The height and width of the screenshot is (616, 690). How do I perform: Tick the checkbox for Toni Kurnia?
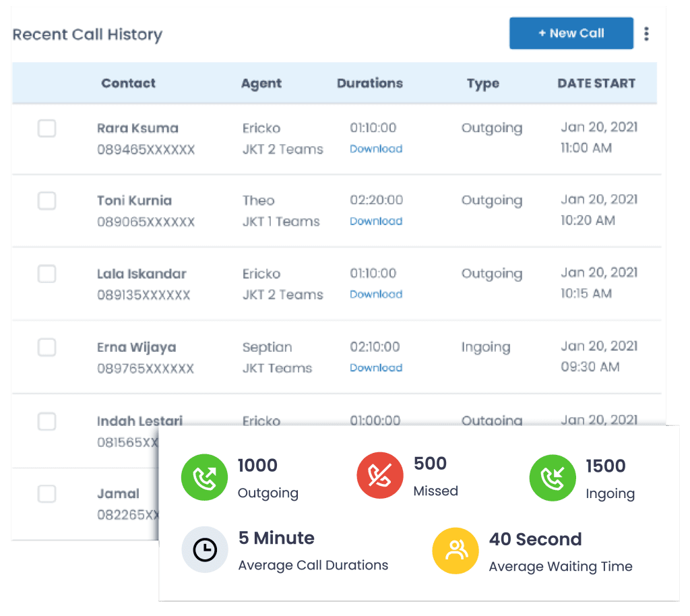tap(46, 201)
